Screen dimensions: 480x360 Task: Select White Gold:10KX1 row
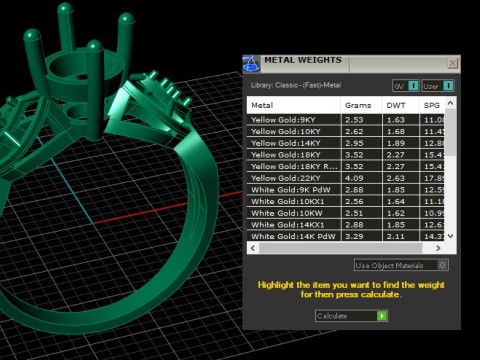click(346, 201)
